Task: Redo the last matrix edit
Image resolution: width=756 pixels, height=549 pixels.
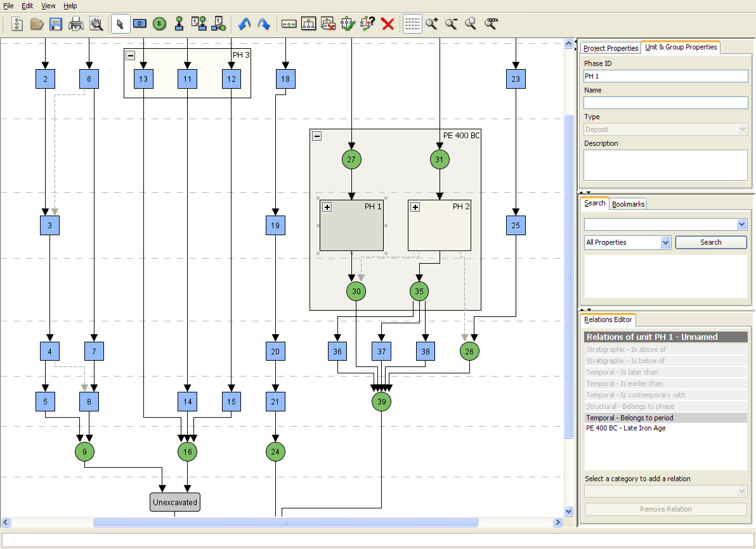Action: click(263, 23)
